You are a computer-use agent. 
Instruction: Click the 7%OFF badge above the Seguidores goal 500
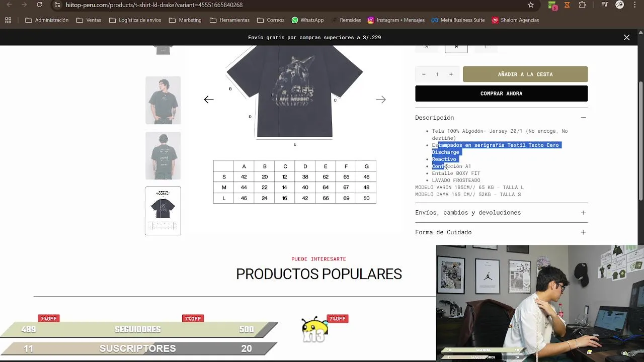point(193,319)
